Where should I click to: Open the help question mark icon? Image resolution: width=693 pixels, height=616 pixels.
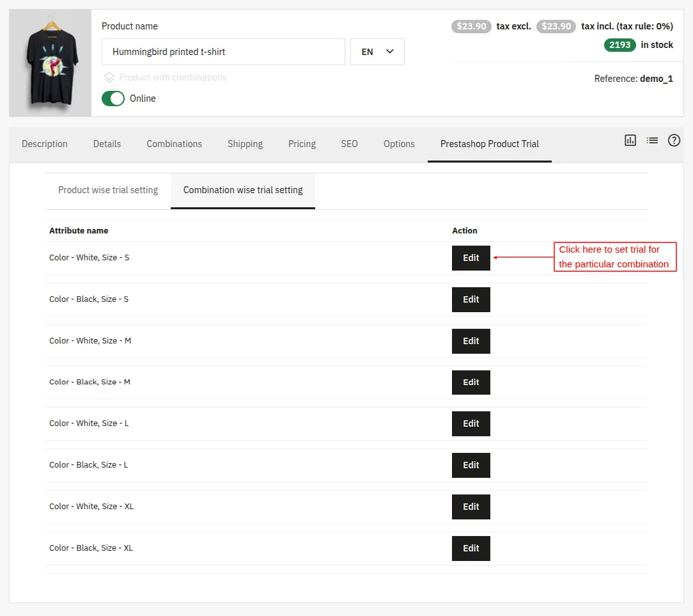(674, 141)
